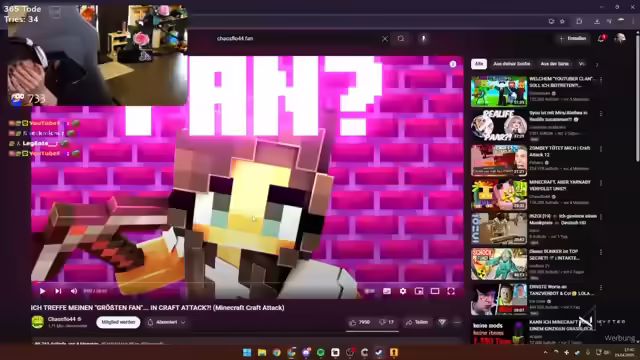Toggle subtitles on the video
The height and width of the screenshot is (360, 640).
pyautogui.click(x=387, y=291)
